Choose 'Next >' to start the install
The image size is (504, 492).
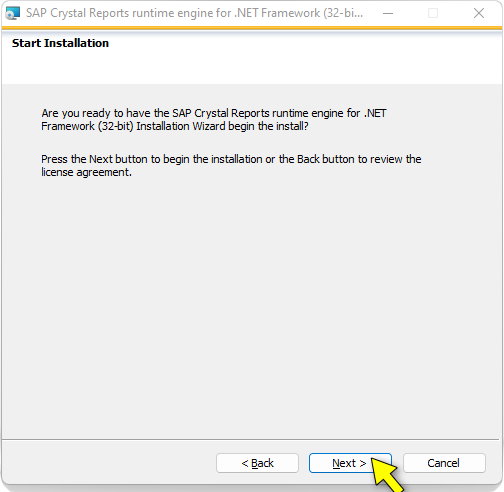click(350, 463)
